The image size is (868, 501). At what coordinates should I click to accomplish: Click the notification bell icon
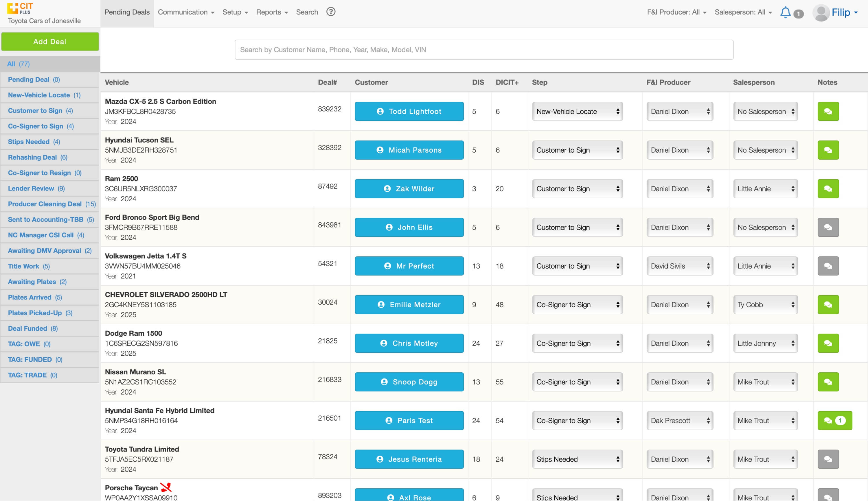click(x=785, y=12)
